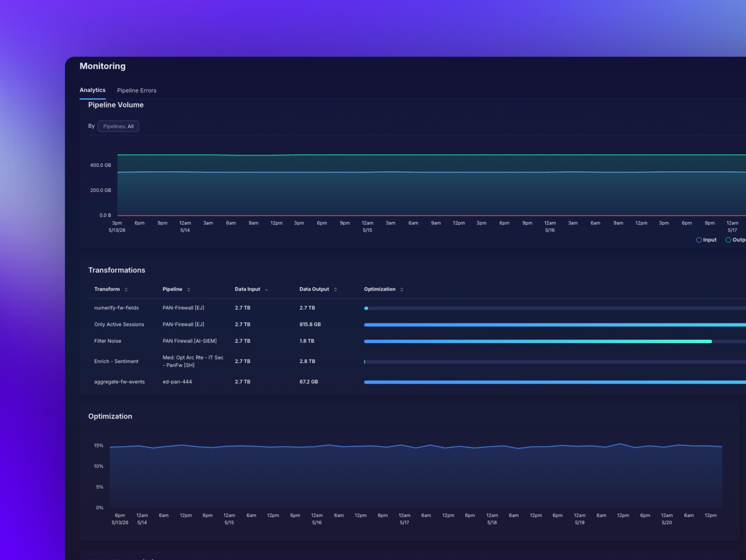The width and height of the screenshot is (746, 560).
Task: Toggle the Output series legend circle
Action: (x=728, y=240)
